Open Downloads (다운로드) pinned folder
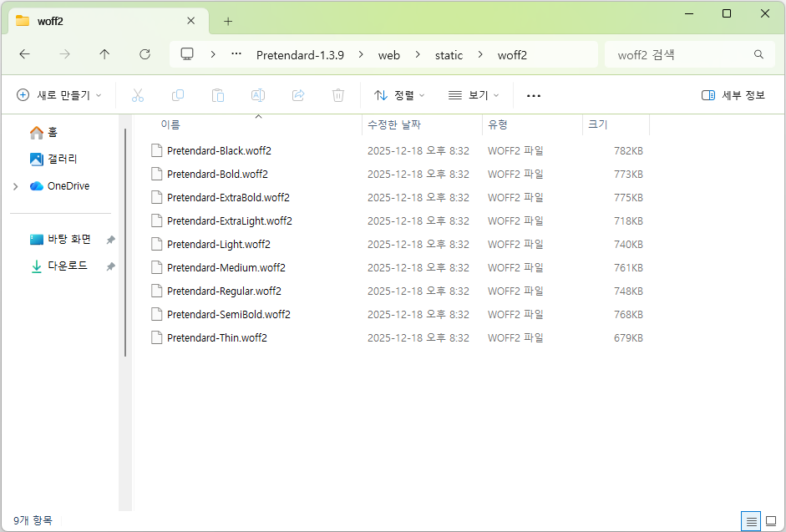The height and width of the screenshot is (532, 786). 58,266
